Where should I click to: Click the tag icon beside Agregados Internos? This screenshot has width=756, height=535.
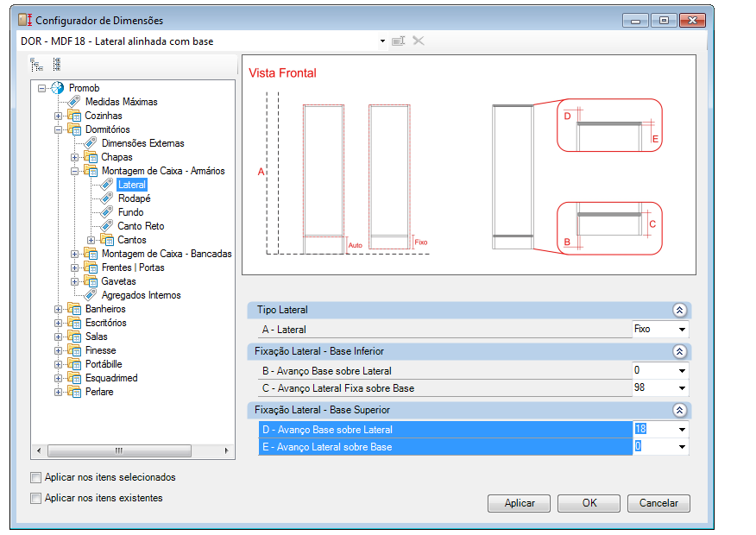click(90, 295)
